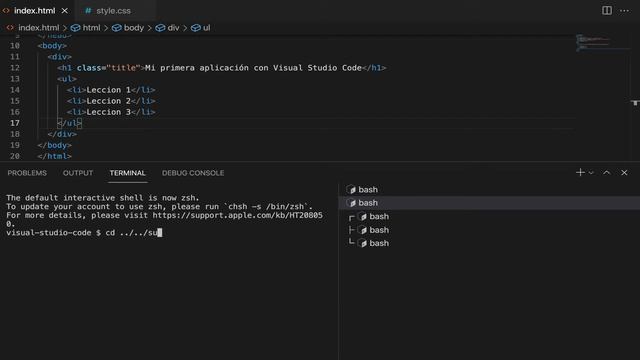Select the middle bash in split group
The height and width of the screenshot is (360, 640).
tap(489, 230)
